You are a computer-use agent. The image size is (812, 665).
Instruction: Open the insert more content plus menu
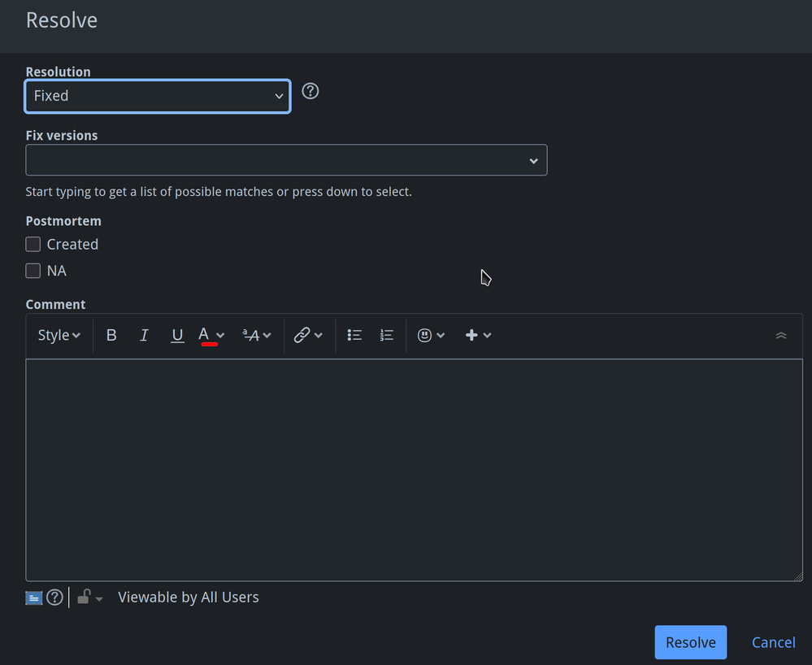(x=473, y=335)
